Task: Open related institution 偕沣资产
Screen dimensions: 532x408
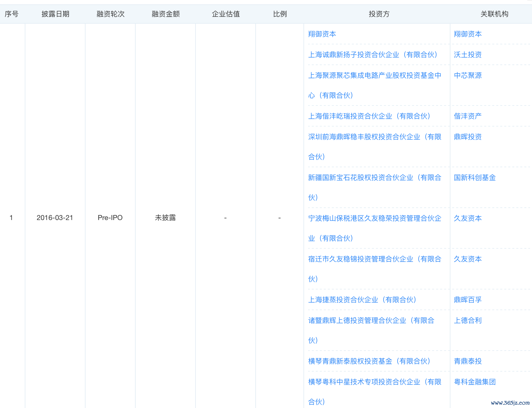Action: [x=468, y=116]
